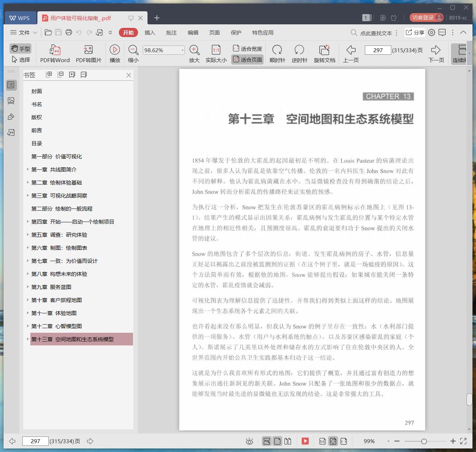Viewport: 476px width, 452px height.
Task: Collapse all bookmarks icon
Action: [x=61, y=74]
